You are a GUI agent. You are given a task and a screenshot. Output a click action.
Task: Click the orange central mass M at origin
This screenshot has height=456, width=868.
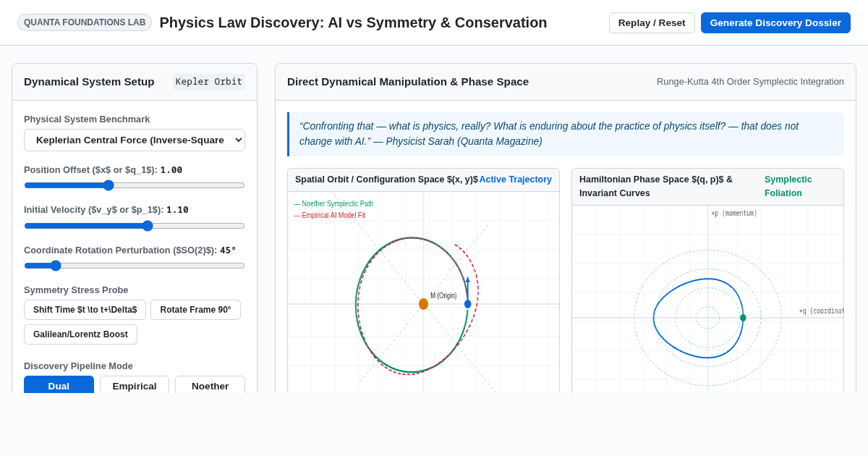click(x=423, y=304)
